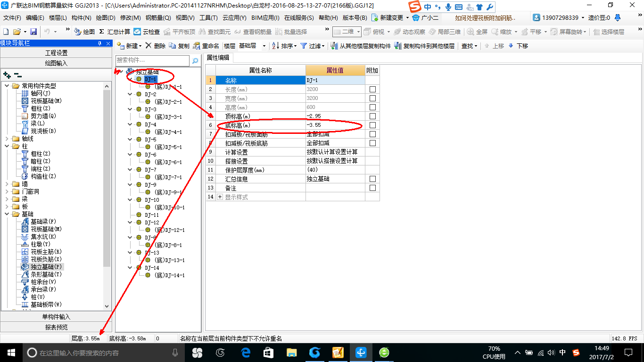Toggle 附加 checkbox for 顶标高(m)
Image resolution: width=644 pixels, height=362 pixels.
pos(372,116)
